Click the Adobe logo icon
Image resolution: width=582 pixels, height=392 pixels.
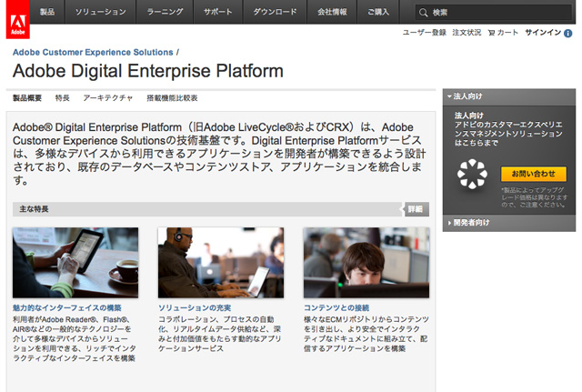coord(18,19)
